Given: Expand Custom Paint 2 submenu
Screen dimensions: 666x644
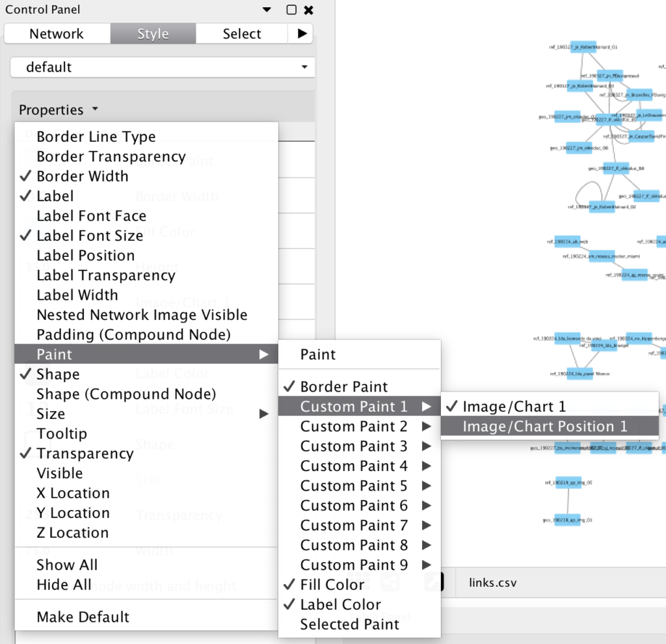Looking at the screenshot, I should click(359, 426).
